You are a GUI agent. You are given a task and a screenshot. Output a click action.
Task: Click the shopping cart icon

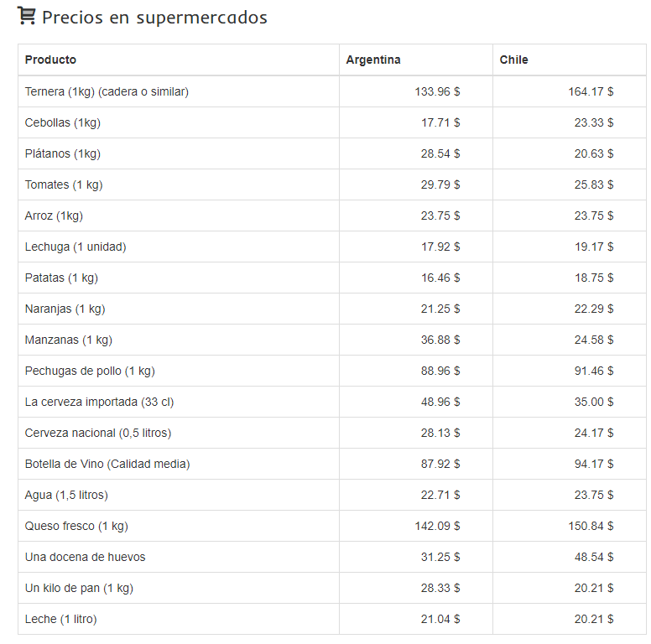tap(26, 16)
